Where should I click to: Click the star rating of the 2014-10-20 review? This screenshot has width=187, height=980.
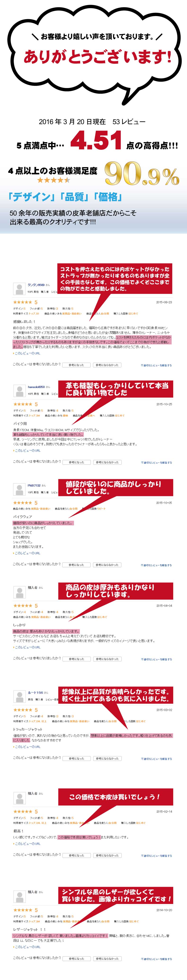point(23,910)
